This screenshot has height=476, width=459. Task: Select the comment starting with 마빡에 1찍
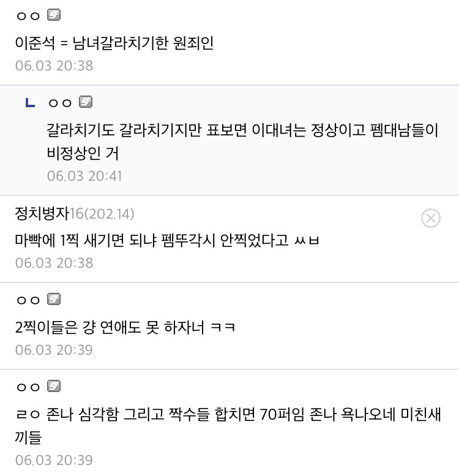167,240
